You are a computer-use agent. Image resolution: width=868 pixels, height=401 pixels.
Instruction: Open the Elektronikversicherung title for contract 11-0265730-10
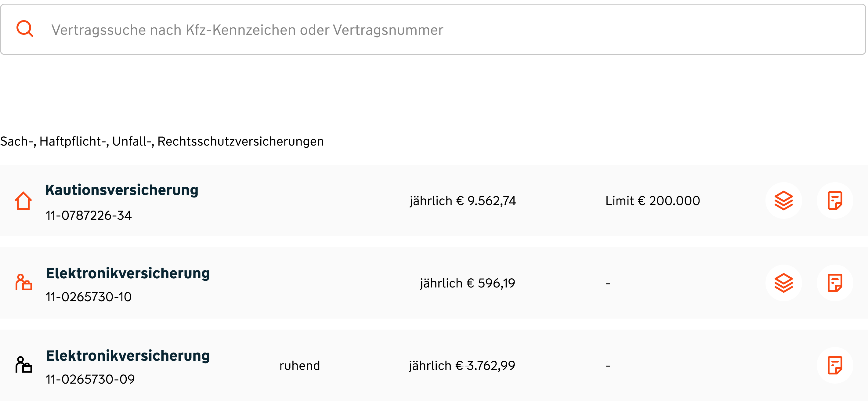click(x=128, y=273)
